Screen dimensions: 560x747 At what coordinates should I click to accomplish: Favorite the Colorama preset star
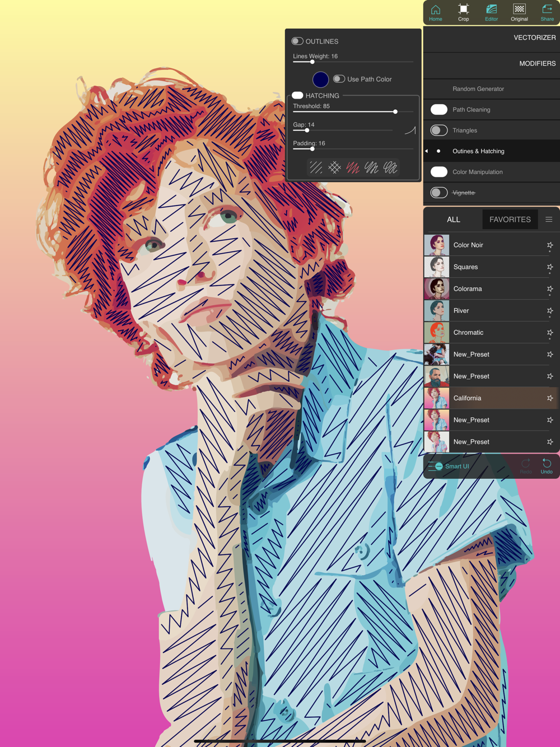pos(550,289)
